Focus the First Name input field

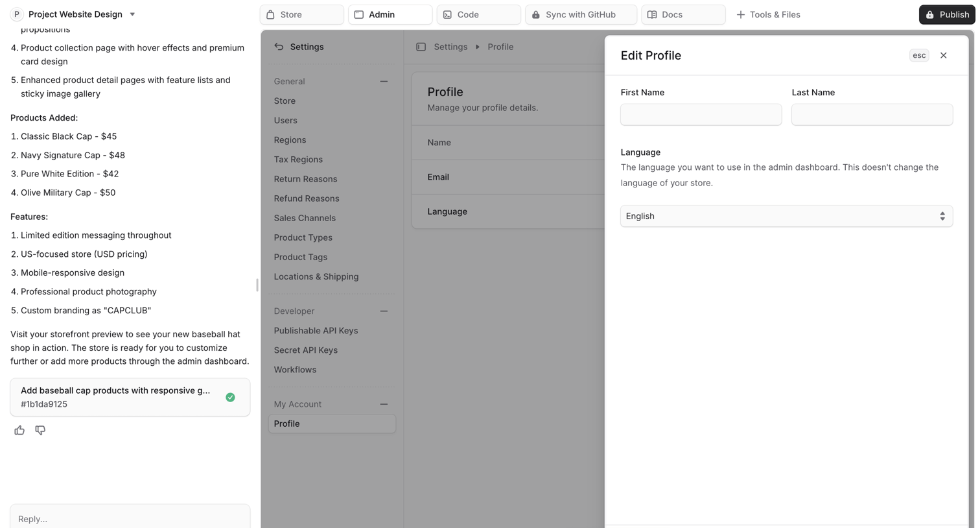pyautogui.click(x=701, y=114)
